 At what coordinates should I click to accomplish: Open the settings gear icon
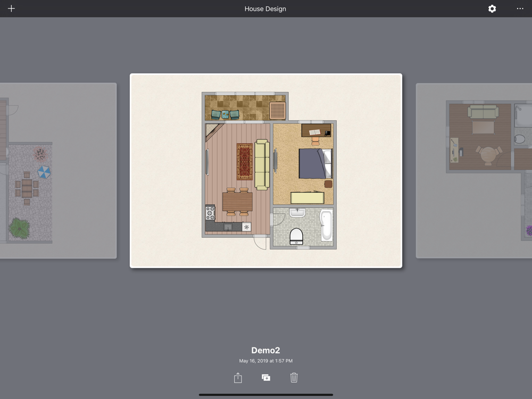[x=492, y=9]
